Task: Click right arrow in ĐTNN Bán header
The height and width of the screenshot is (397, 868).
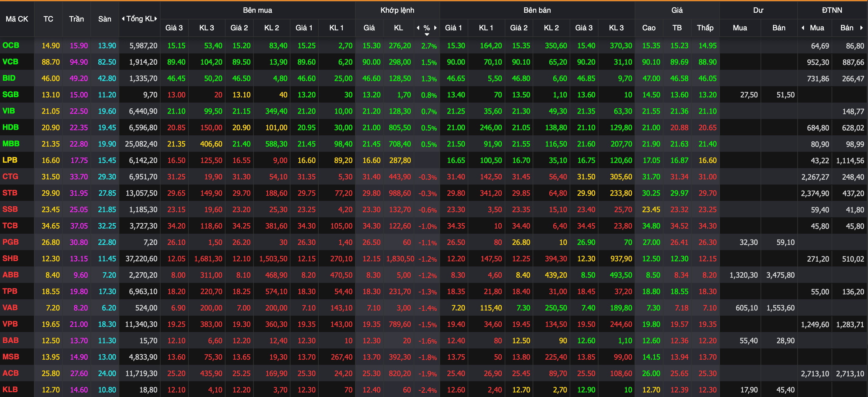Action: coord(862,28)
